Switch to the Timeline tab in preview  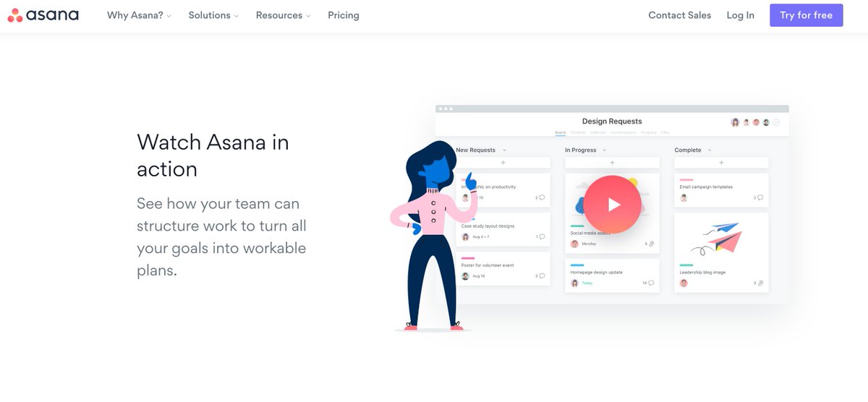pyautogui.click(x=578, y=133)
